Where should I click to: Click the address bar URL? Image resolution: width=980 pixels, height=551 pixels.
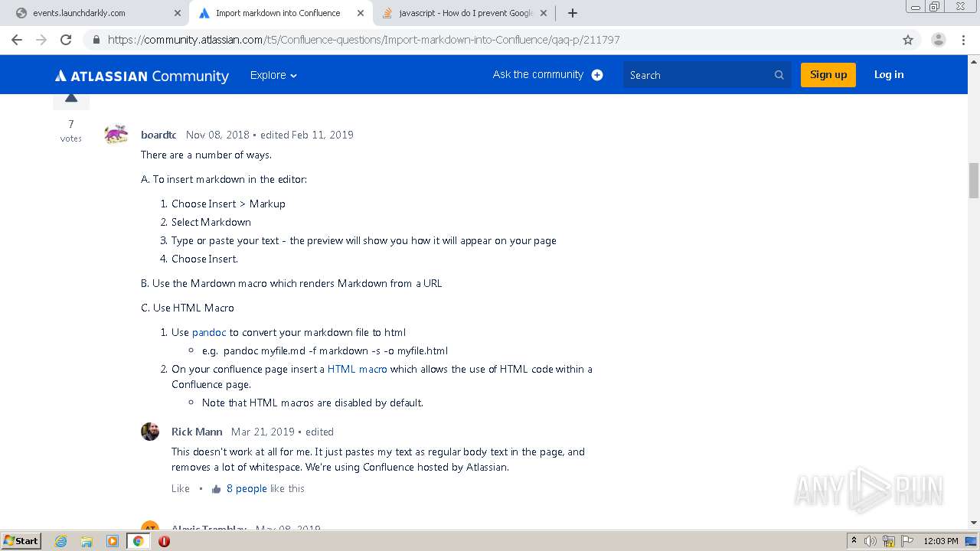click(x=364, y=40)
